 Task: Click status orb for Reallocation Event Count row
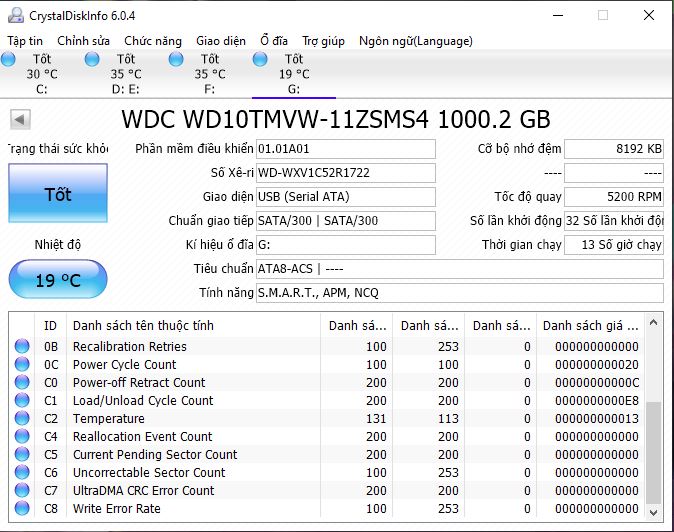22,436
